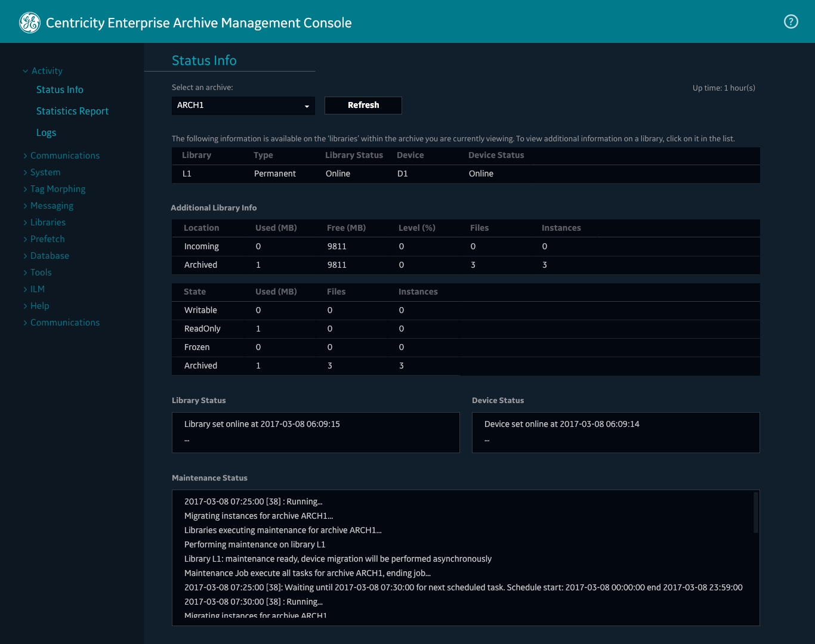Image resolution: width=815 pixels, height=644 pixels.
Task: Expand the Prefetch section
Action: pyautogui.click(x=44, y=239)
